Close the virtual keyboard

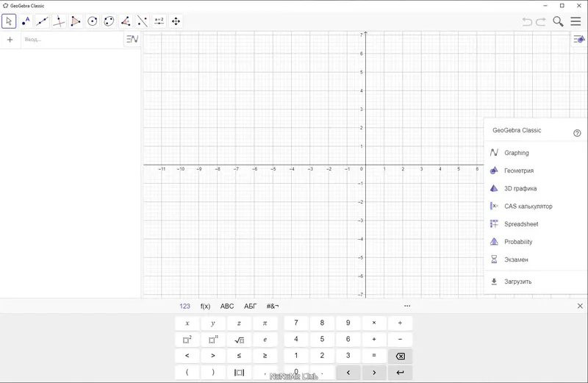pos(580,306)
